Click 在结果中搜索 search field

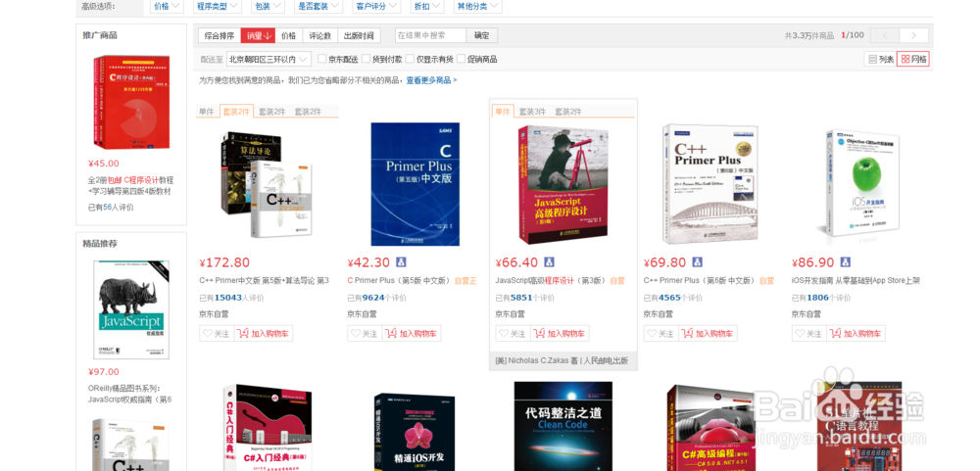[430, 35]
